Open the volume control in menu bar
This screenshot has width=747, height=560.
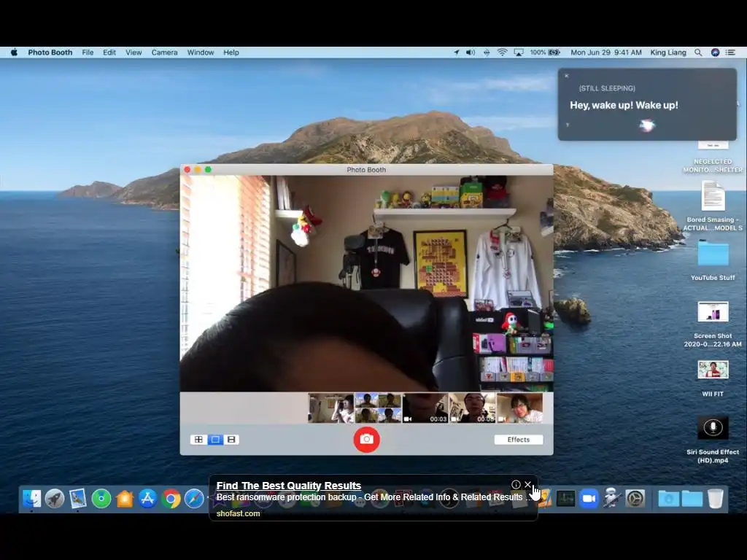point(471,52)
